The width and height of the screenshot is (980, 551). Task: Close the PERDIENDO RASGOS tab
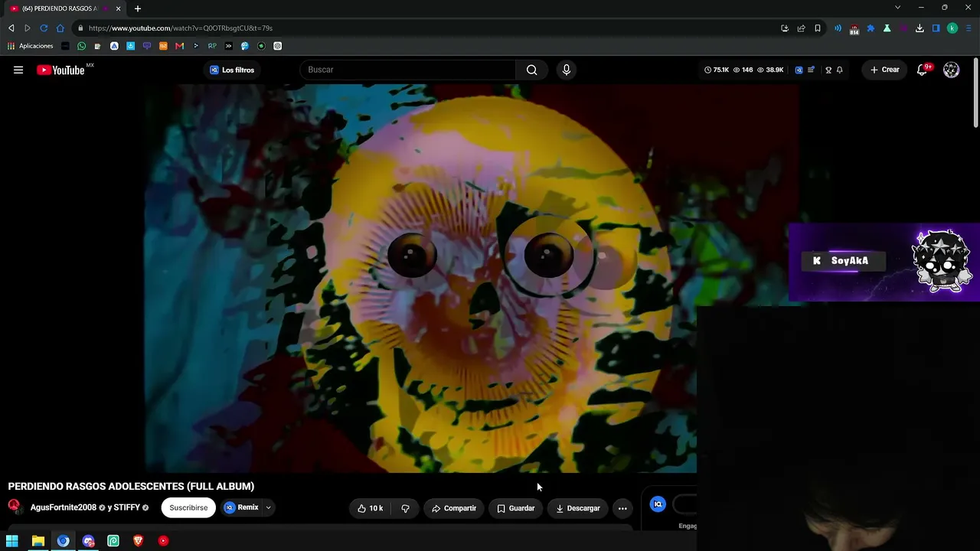(118, 8)
